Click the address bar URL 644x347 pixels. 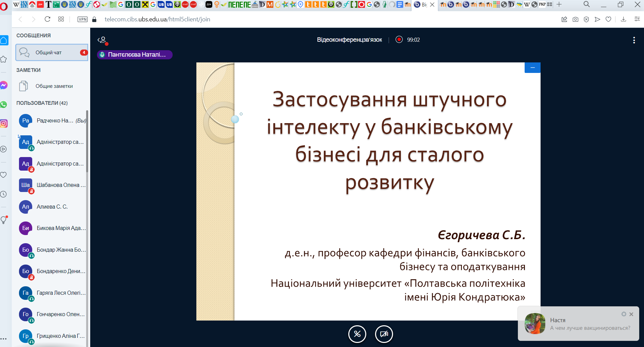(x=157, y=19)
